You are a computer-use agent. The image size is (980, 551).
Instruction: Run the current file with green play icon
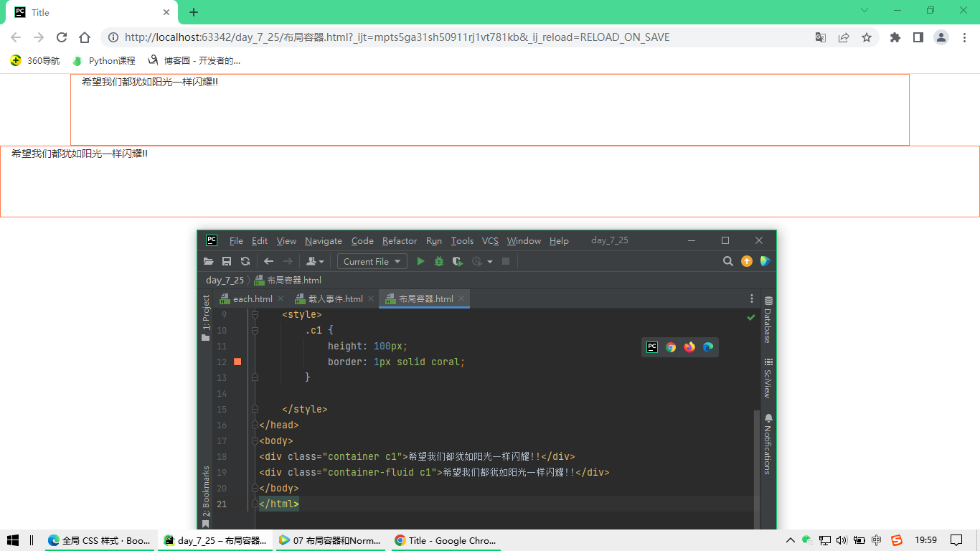[421, 262]
